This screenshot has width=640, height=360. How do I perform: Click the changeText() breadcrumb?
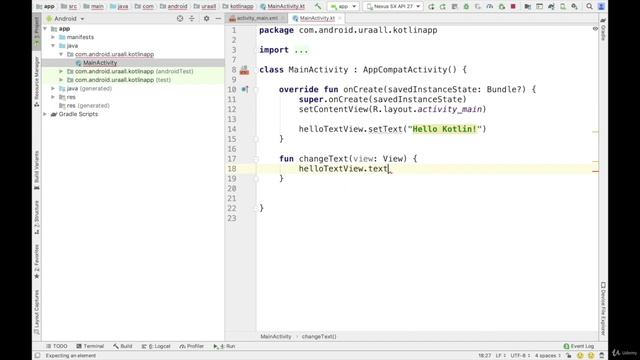(319, 337)
